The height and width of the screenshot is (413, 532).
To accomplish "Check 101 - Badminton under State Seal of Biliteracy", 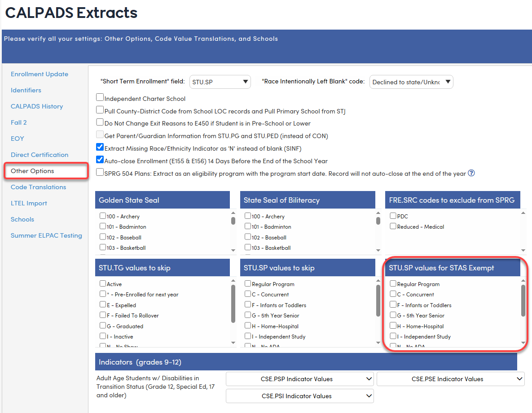I will (x=248, y=226).
